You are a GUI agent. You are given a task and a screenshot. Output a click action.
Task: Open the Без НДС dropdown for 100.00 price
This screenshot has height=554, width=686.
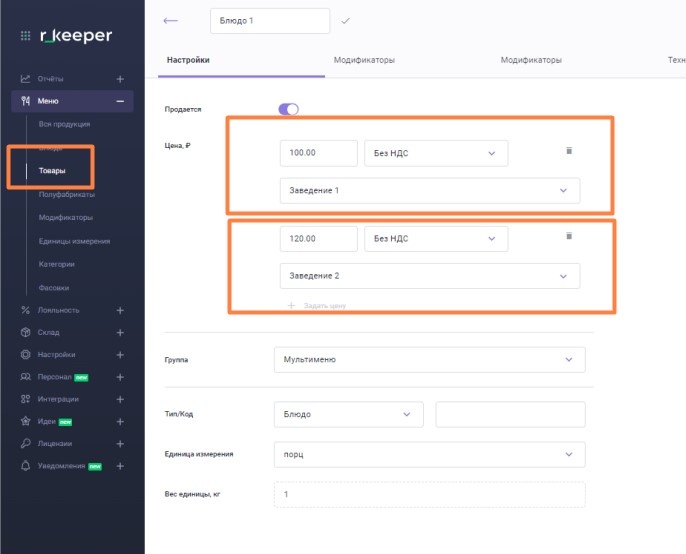click(x=436, y=153)
